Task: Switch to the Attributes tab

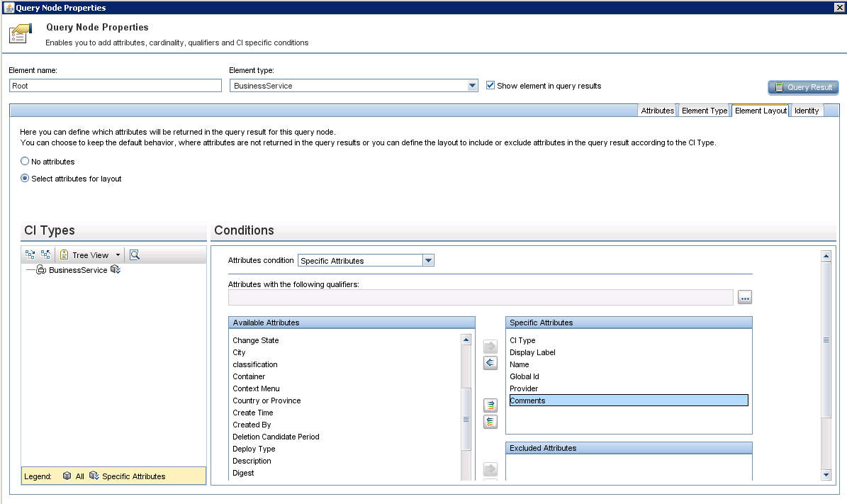Action: click(657, 111)
